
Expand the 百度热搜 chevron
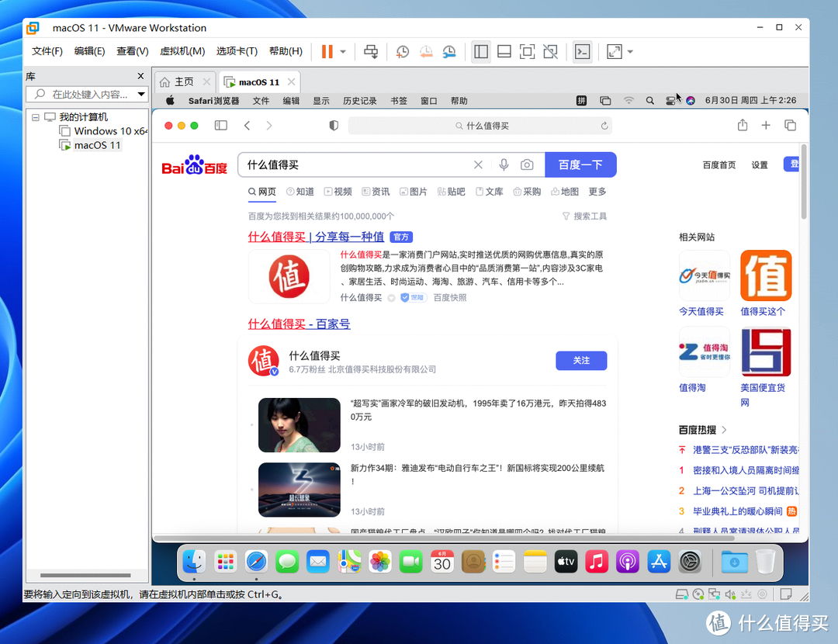[724, 430]
